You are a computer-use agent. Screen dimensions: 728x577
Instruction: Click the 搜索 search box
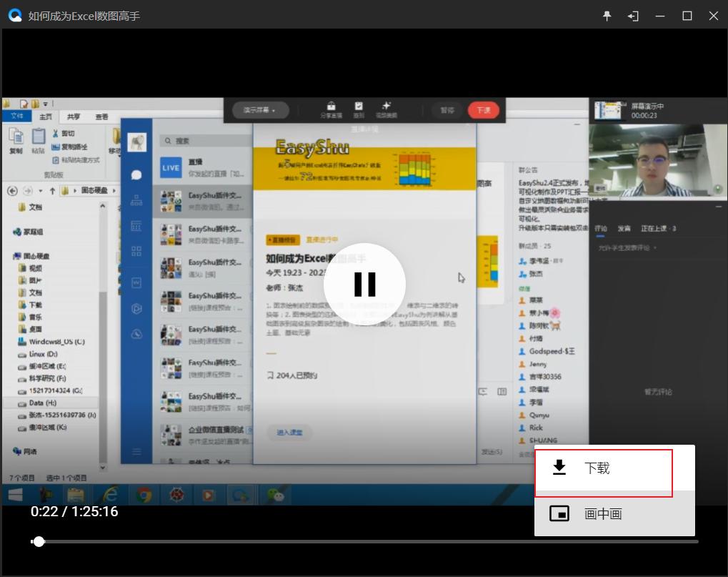[x=205, y=141]
